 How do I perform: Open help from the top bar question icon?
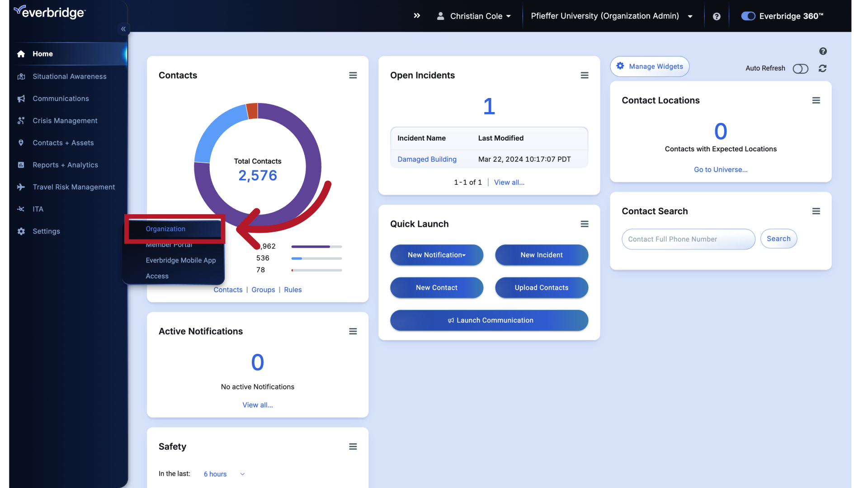point(717,16)
